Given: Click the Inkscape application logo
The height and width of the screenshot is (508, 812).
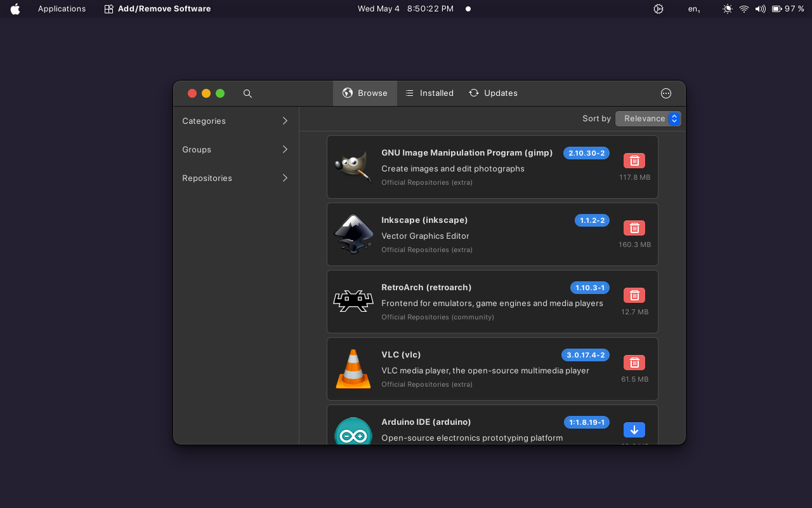Looking at the screenshot, I should (353, 234).
